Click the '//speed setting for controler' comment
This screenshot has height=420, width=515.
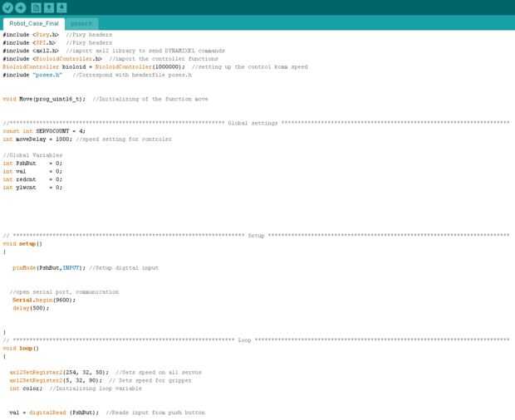(124, 139)
